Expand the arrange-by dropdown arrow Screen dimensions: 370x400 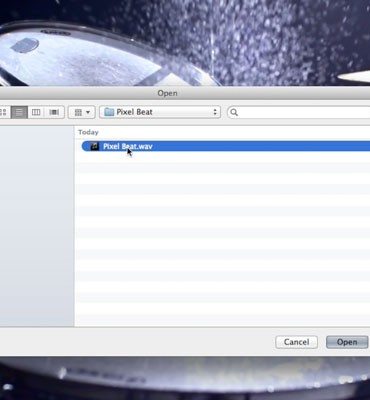point(88,112)
